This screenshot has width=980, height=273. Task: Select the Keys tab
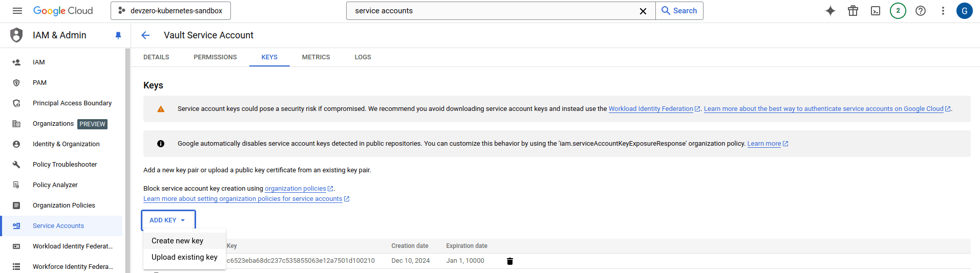click(x=269, y=57)
